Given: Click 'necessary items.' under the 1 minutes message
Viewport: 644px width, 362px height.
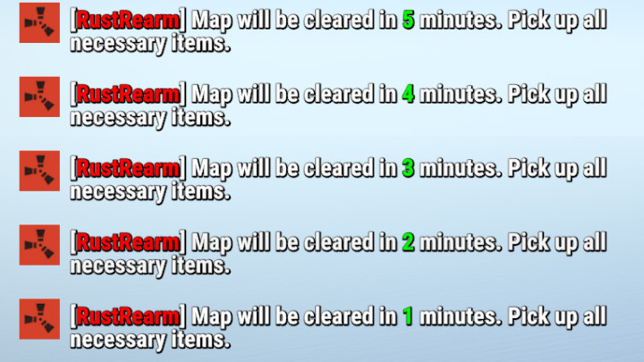Looking at the screenshot, I should coord(150,341).
